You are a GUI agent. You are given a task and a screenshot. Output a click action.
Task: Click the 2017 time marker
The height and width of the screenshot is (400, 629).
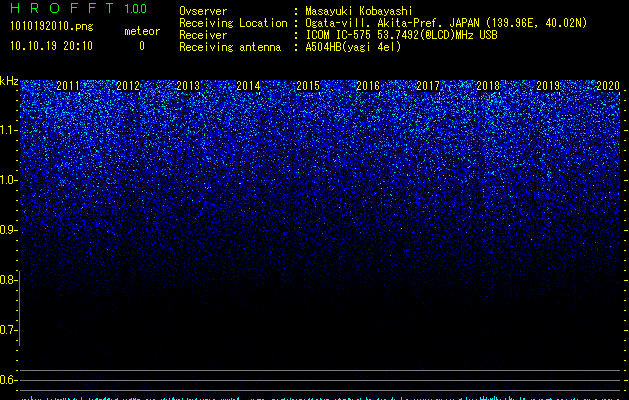click(428, 86)
